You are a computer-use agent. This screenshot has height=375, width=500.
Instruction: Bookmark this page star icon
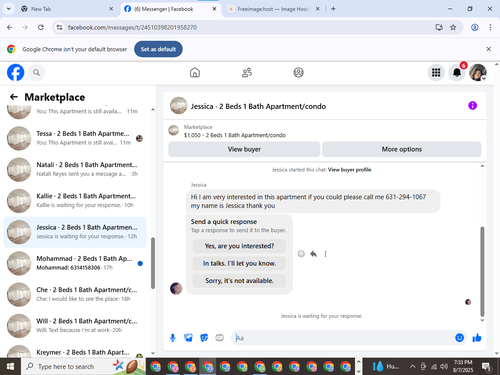coord(453,27)
